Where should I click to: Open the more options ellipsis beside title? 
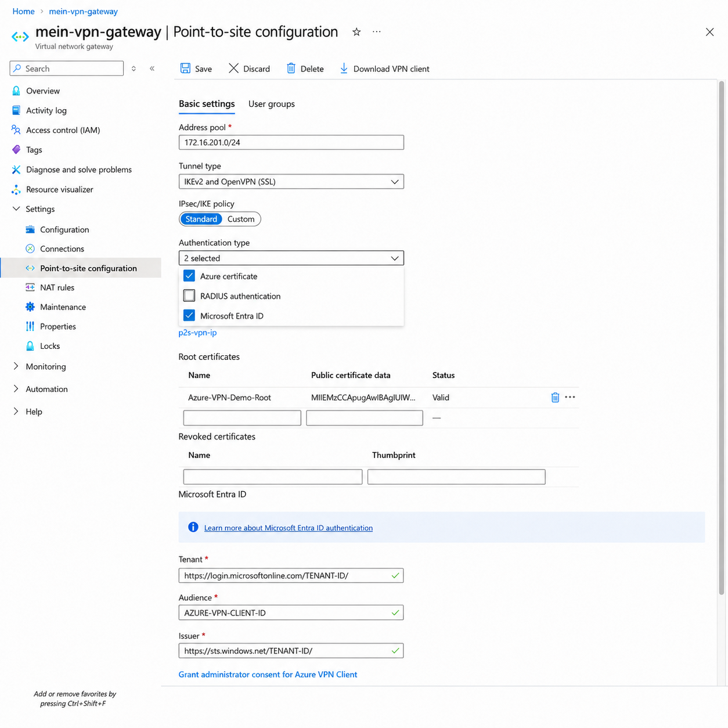[377, 32]
